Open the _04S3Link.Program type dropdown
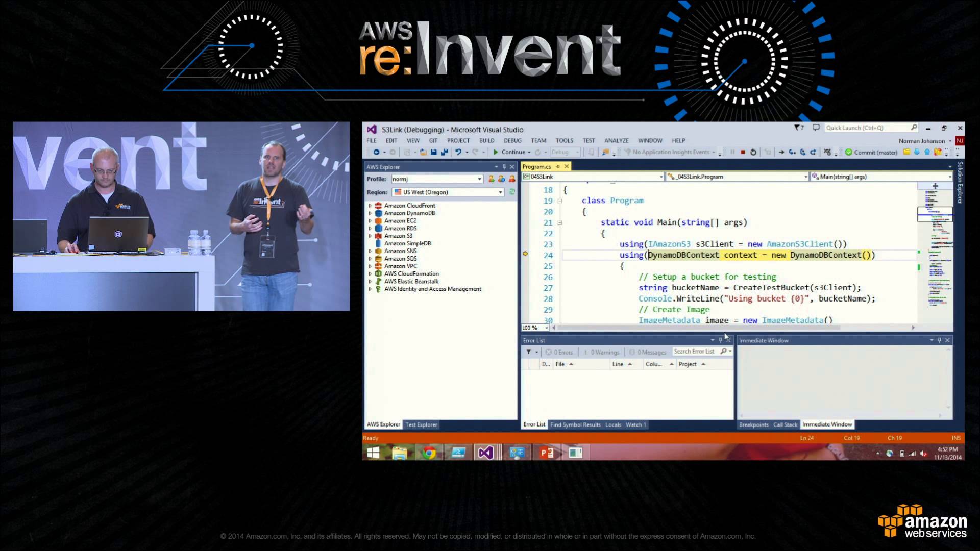 tap(737, 177)
